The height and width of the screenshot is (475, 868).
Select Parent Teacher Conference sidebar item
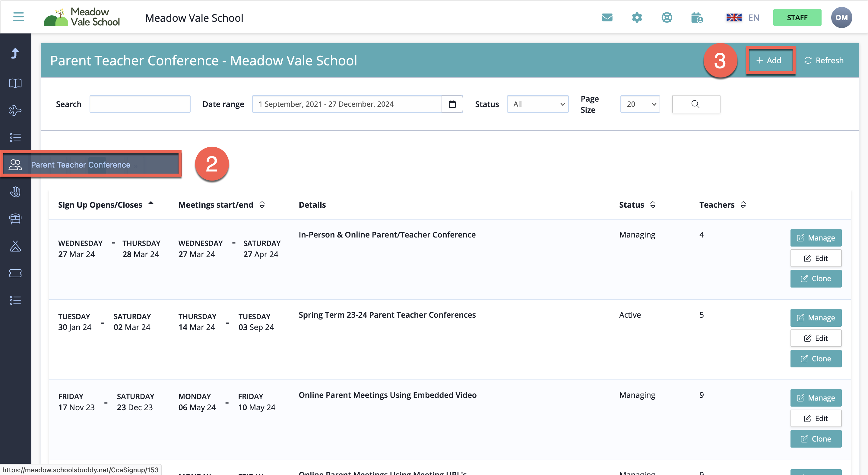coord(80,165)
